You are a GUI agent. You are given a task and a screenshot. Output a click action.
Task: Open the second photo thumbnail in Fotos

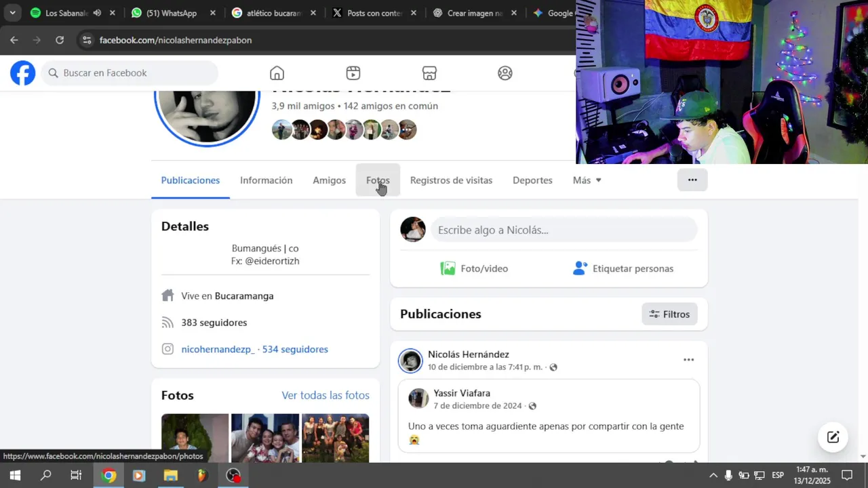pos(265,438)
